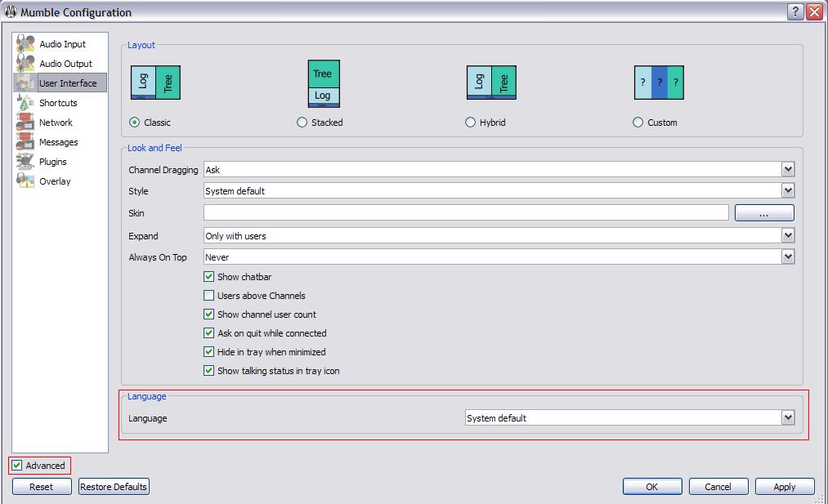This screenshot has width=828, height=504.
Task: Open the Style dropdown list
Action: (x=787, y=191)
